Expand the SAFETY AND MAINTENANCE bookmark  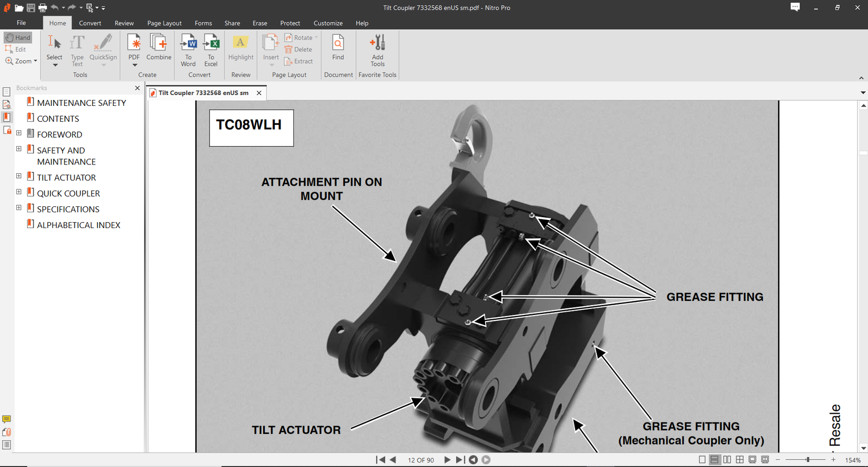point(18,149)
